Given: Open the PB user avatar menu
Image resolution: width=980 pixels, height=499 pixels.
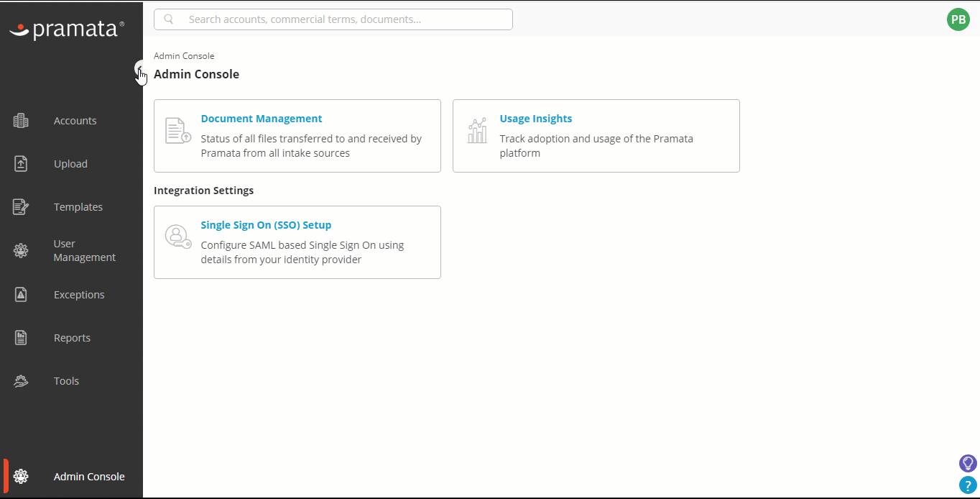Looking at the screenshot, I should [958, 19].
